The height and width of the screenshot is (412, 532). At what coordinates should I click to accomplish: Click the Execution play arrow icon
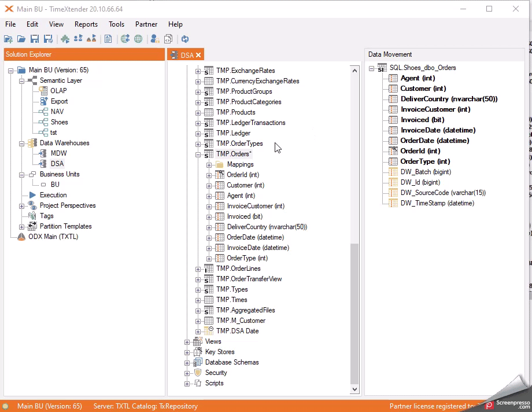pos(32,195)
